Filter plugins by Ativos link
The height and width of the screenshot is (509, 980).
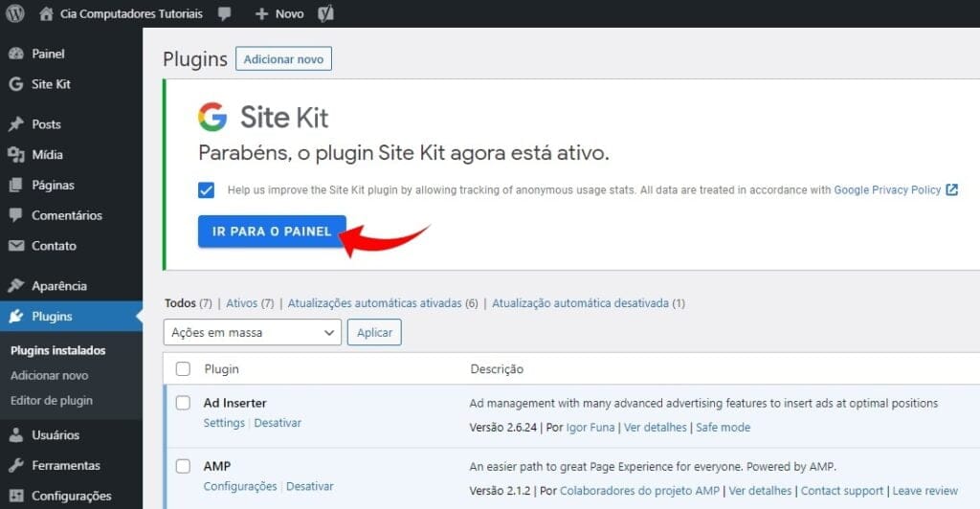click(241, 303)
